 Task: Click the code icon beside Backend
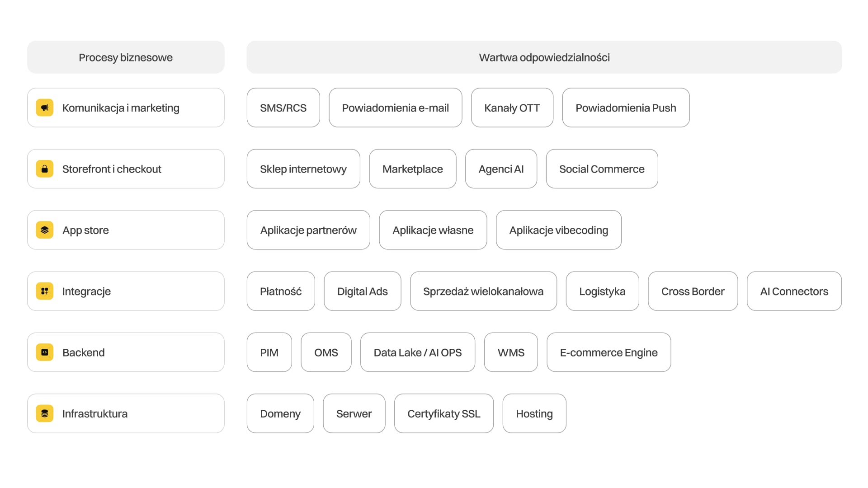point(45,352)
